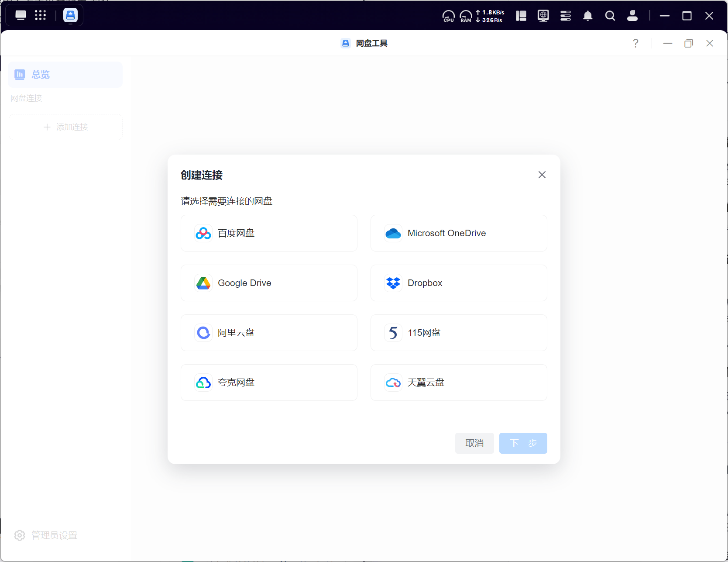Open the 总览 sidebar tab
Image resolution: width=728 pixels, height=562 pixels.
point(65,75)
